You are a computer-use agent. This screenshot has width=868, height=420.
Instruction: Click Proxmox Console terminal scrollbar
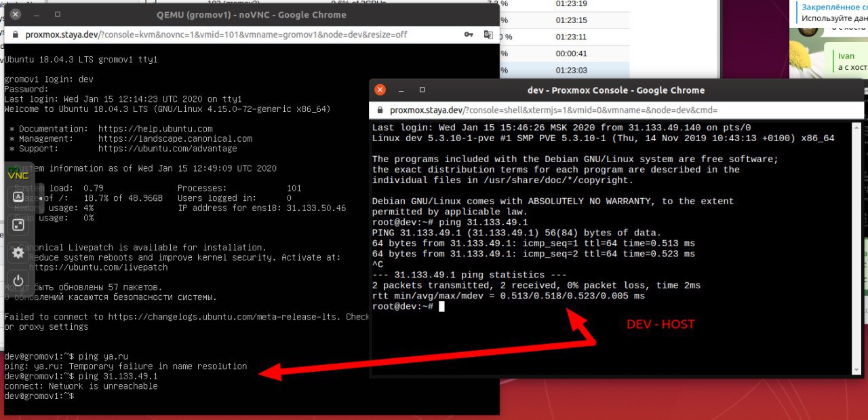coord(856,248)
